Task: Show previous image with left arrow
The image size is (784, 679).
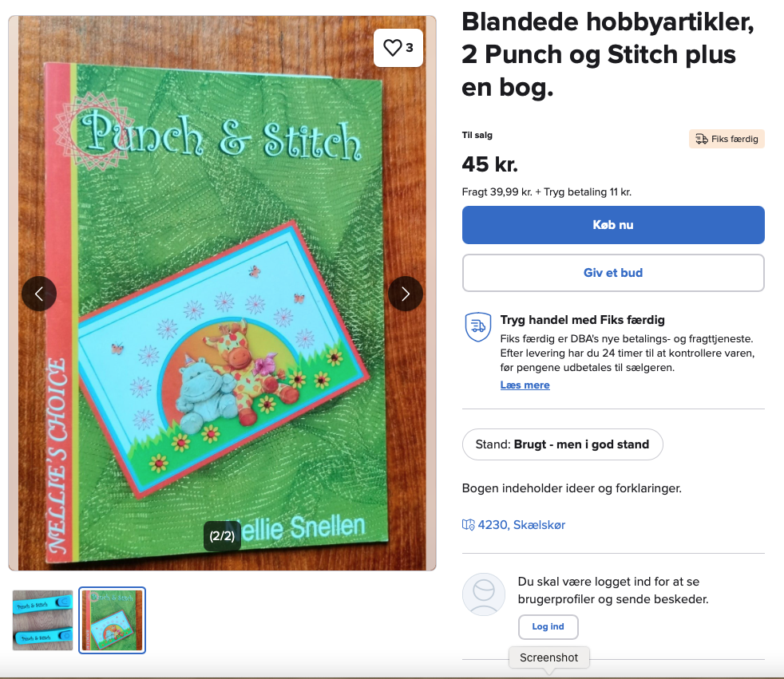Action: [x=39, y=294]
